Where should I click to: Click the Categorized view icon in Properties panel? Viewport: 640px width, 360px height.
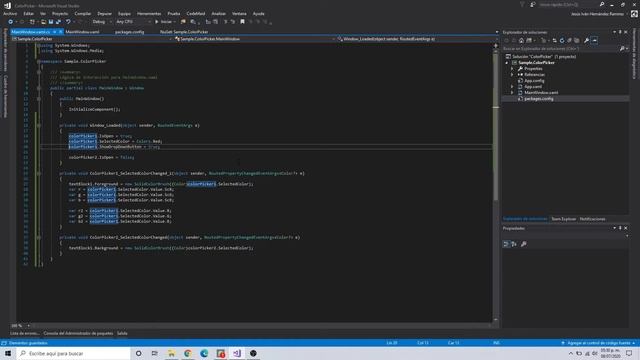tap(506, 244)
